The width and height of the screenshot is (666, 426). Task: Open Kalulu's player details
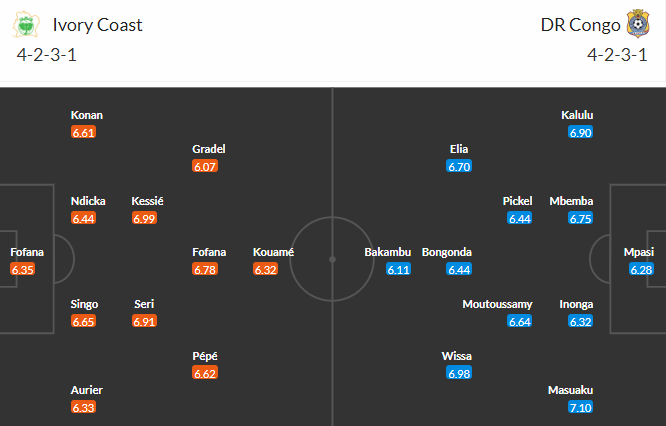point(578,115)
